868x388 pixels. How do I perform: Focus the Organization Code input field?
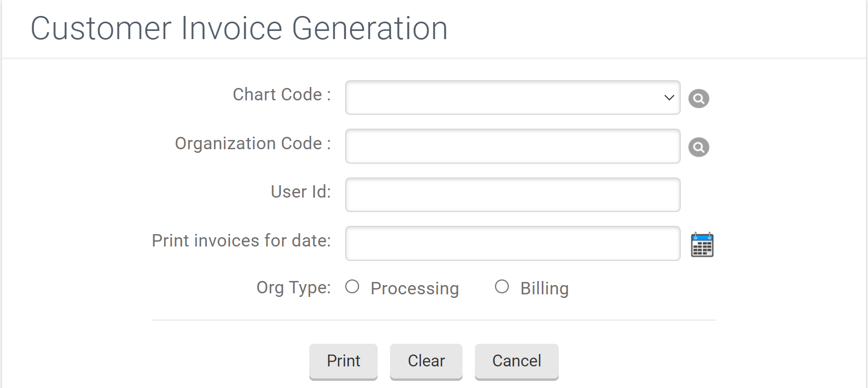[513, 146]
